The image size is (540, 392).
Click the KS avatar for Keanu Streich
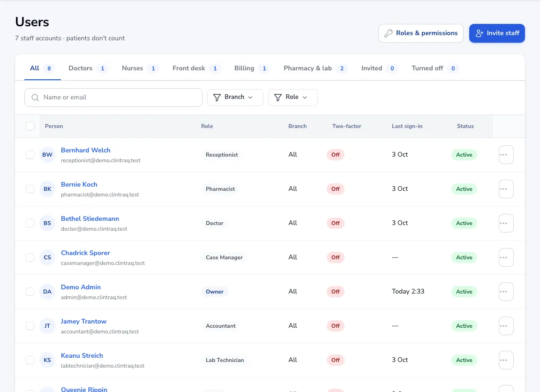coord(47,360)
